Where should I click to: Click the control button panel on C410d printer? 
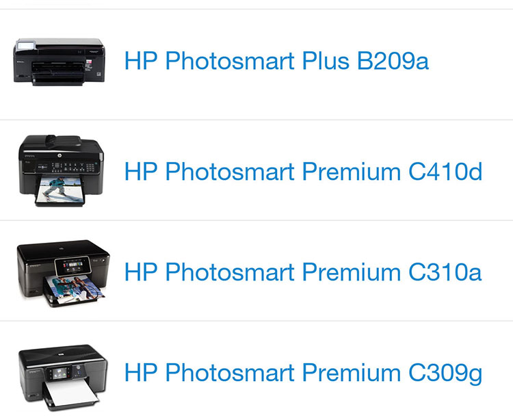[x=66, y=167]
